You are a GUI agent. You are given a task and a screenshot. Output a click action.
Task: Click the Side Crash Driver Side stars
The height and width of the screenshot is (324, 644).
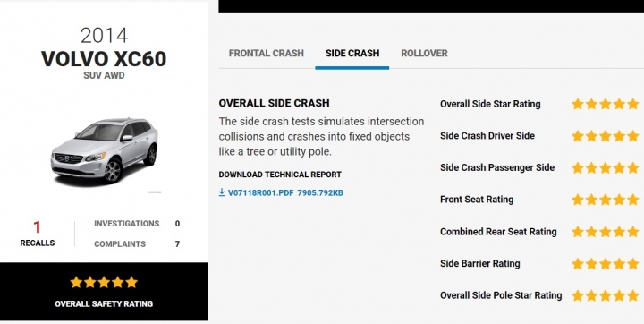point(606,136)
